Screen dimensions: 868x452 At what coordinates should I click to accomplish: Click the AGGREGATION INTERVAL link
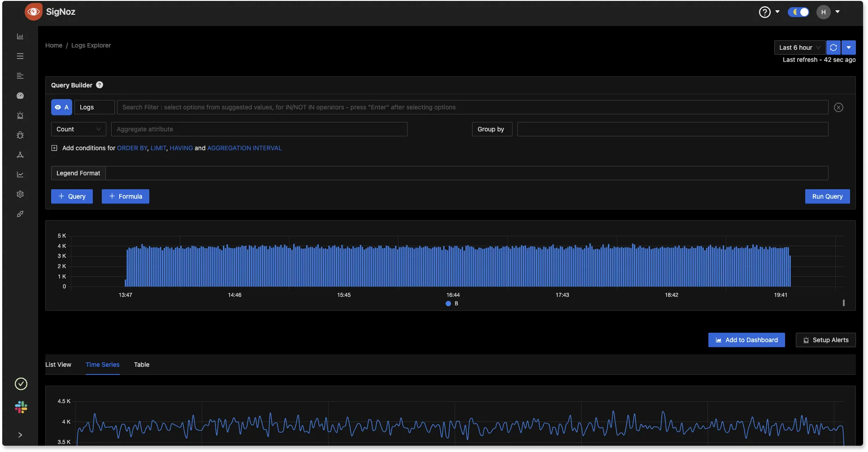pos(244,148)
